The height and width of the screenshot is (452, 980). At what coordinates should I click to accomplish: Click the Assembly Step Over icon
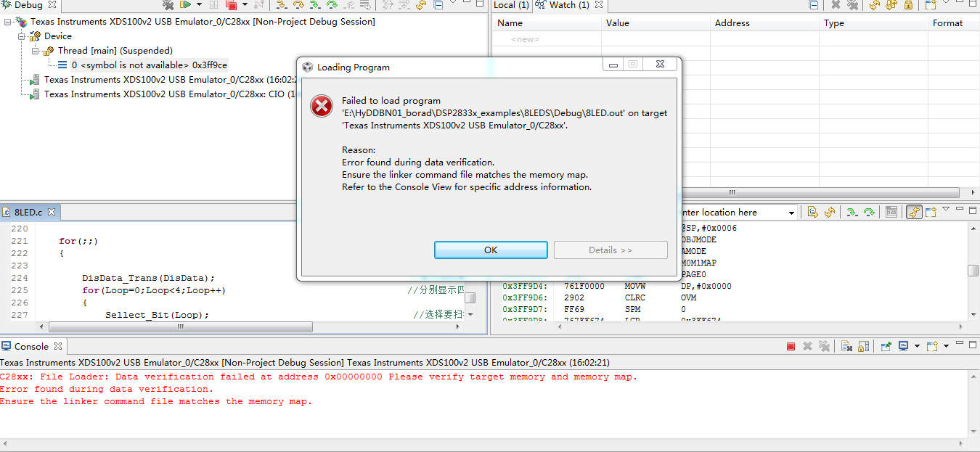[x=332, y=4]
